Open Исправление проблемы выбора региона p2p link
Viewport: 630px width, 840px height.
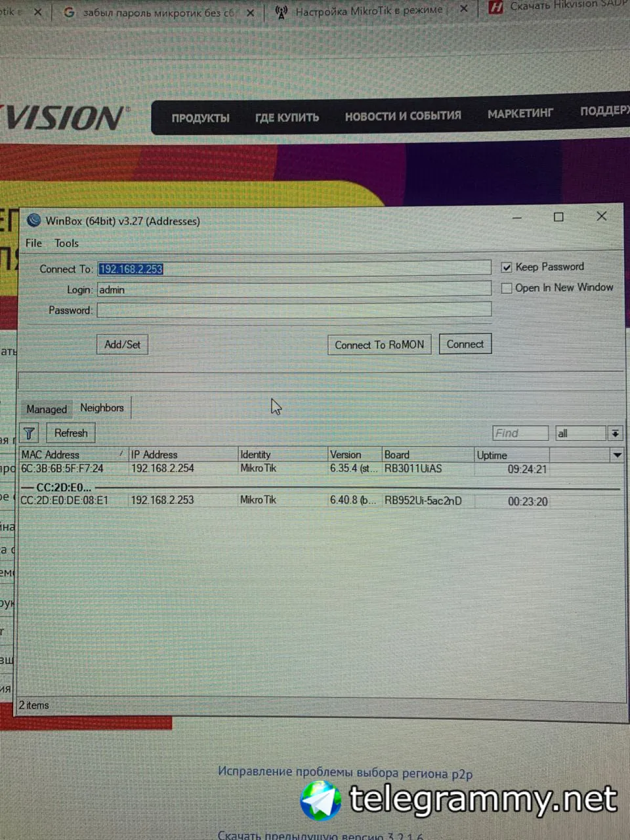(x=345, y=772)
